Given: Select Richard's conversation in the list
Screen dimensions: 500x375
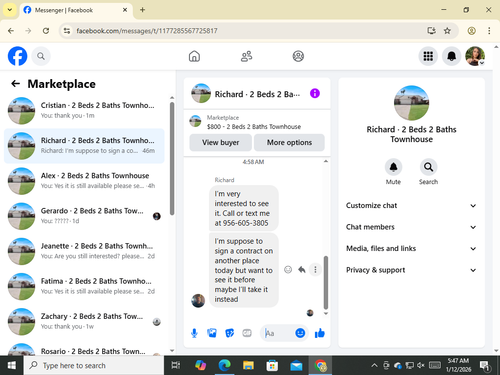Looking at the screenshot, I should coord(84,146).
